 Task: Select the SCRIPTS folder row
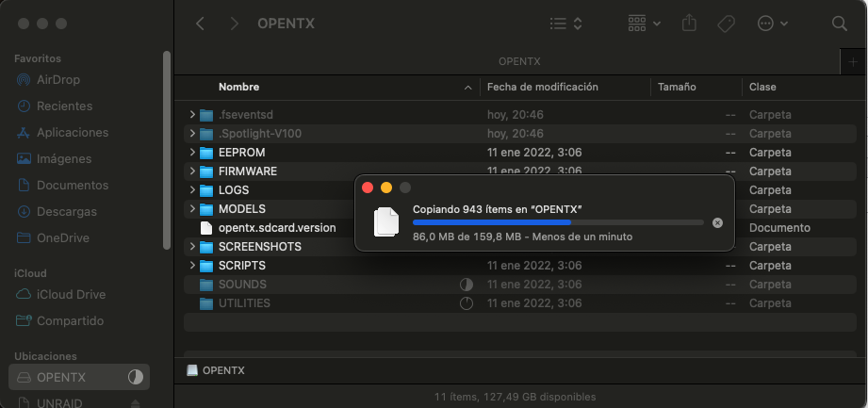click(x=520, y=265)
